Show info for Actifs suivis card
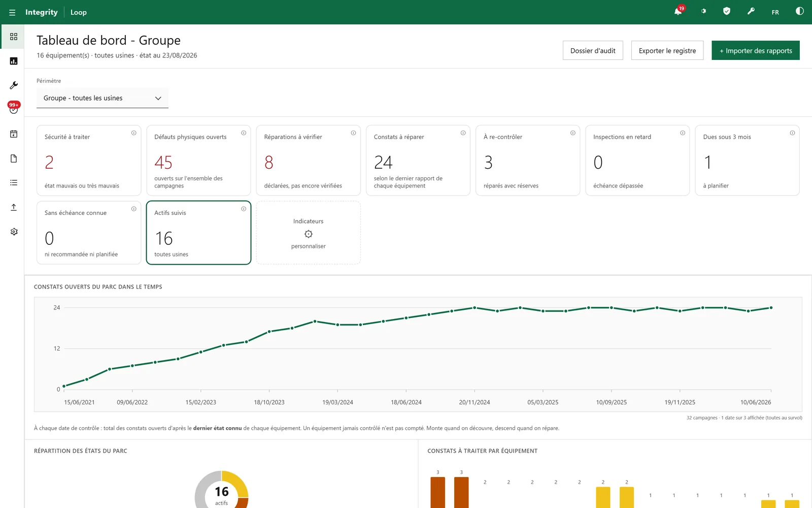 click(244, 209)
